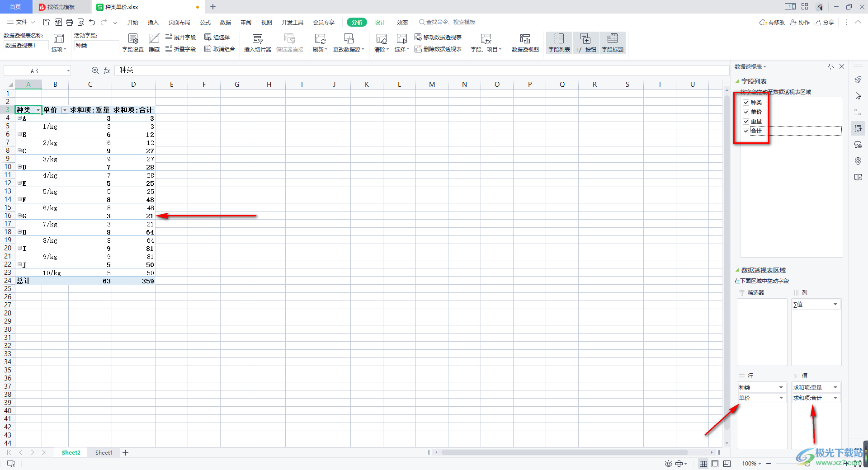Click the eye protection icon in status bar
This screenshot has width=868, height=470.
tap(668, 464)
